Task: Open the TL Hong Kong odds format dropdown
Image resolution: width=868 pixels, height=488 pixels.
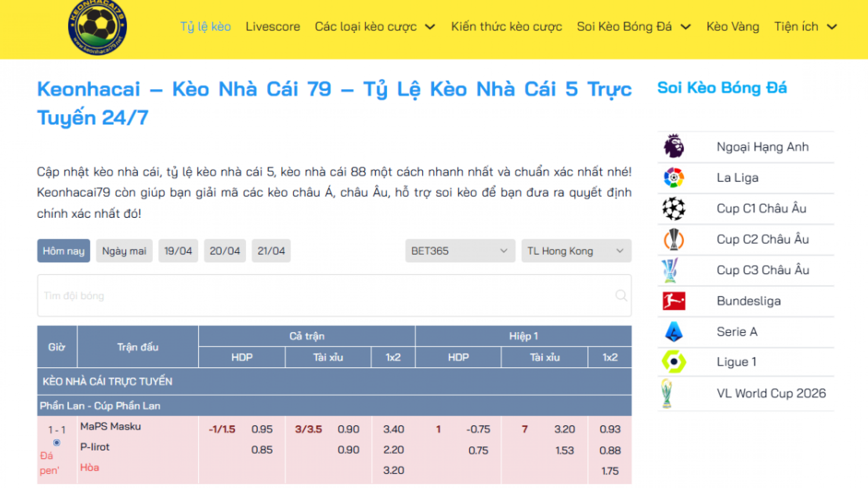Action: coord(576,251)
